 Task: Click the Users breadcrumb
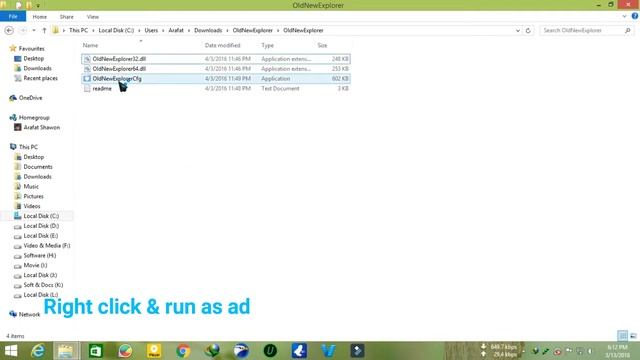click(151, 30)
